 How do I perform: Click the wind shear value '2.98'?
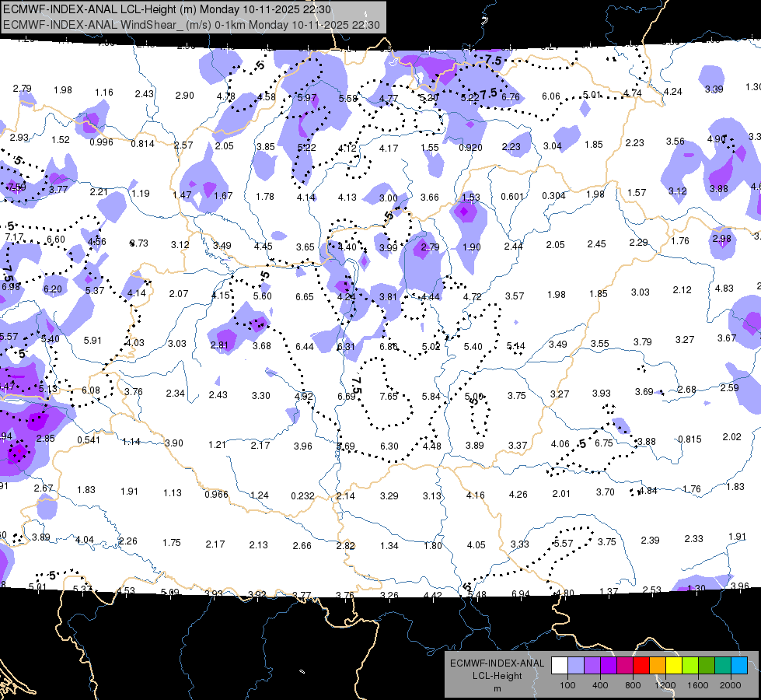pos(722,239)
